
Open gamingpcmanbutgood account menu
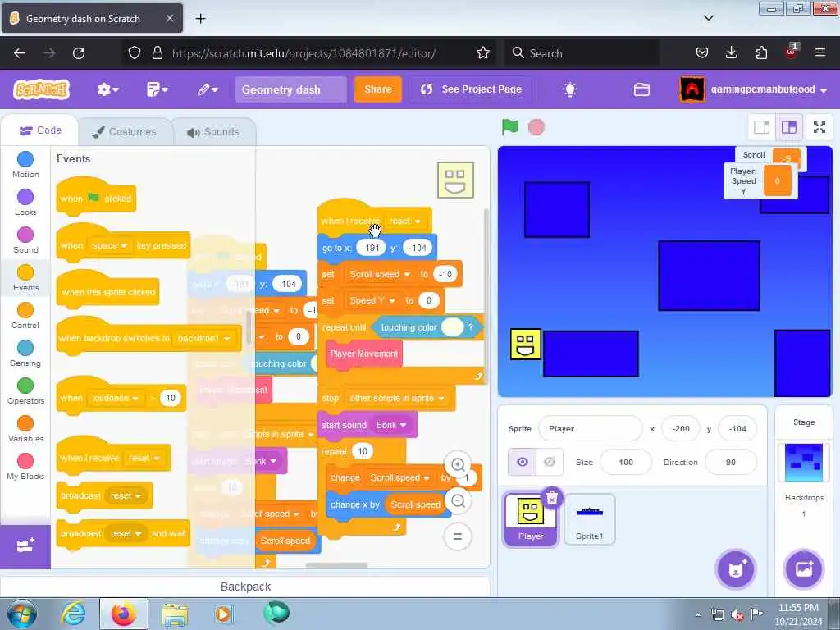pyautogui.click(x=753, y=89)
